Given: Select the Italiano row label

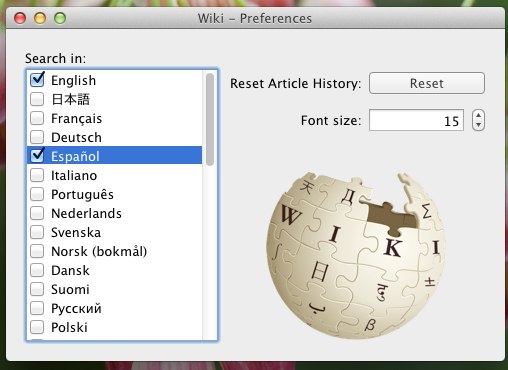Looking at the screenshot, I should coord(74,175).
